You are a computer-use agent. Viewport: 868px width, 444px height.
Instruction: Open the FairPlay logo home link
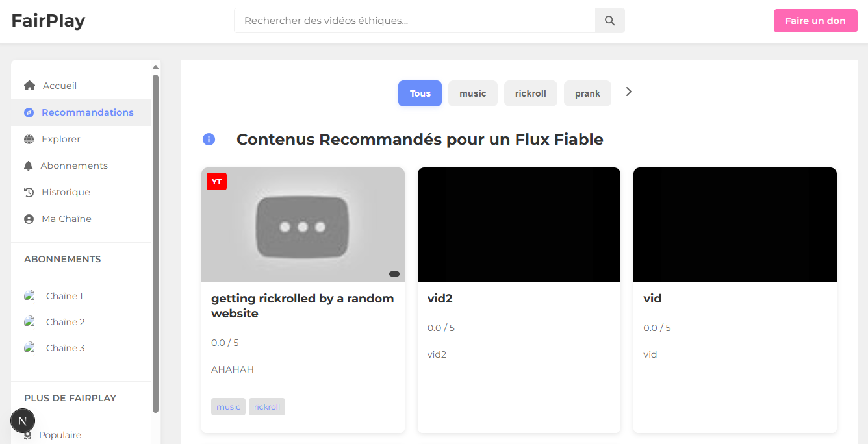point(48,21)
